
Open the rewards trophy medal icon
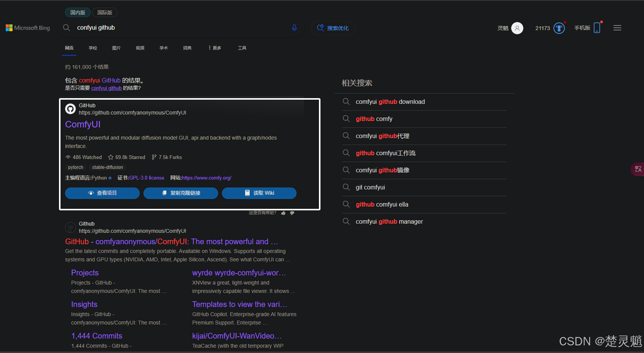pyautogui.click(x=559, y=28)
